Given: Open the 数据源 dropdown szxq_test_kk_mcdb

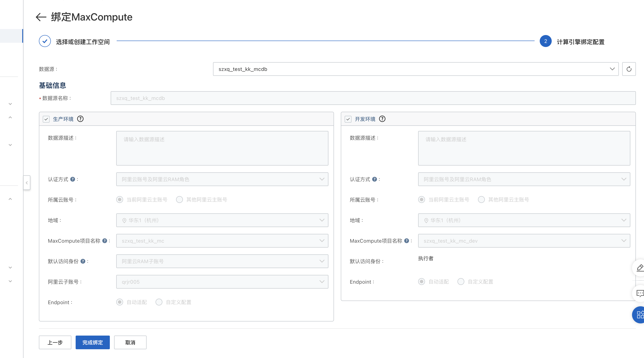Looking at the screenshot, I should tap(416, 69).
